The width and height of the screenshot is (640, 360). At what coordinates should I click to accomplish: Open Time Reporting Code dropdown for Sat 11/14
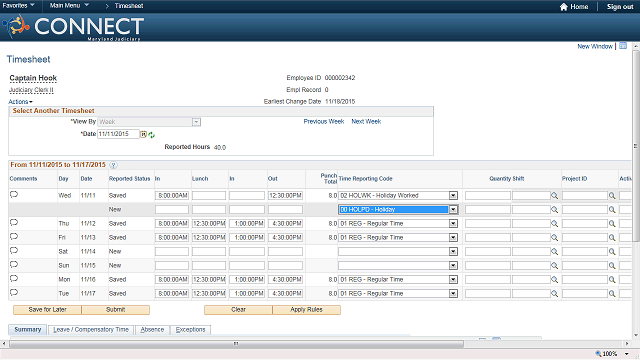pyautogui.click(x=453, y=251)
